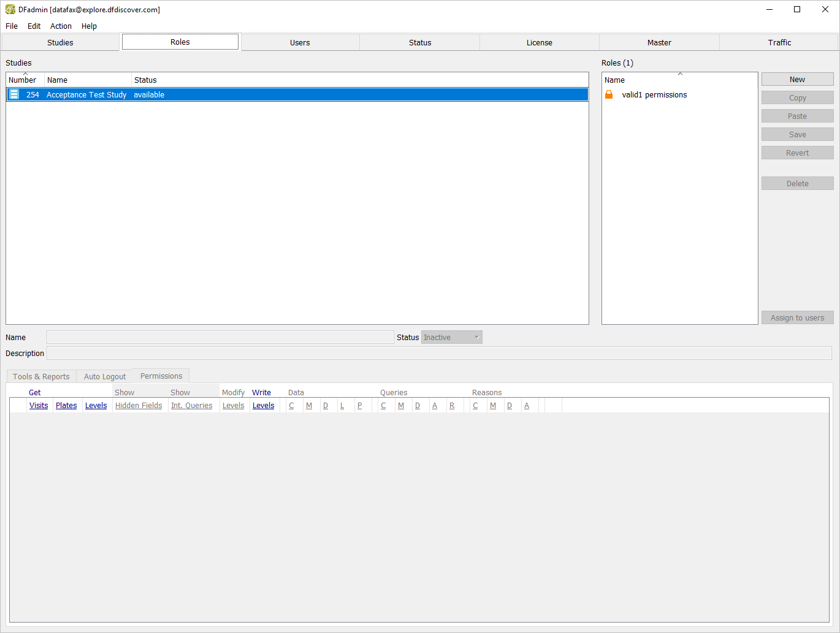
Task: Click the New role button
Action: click(797, 80)
